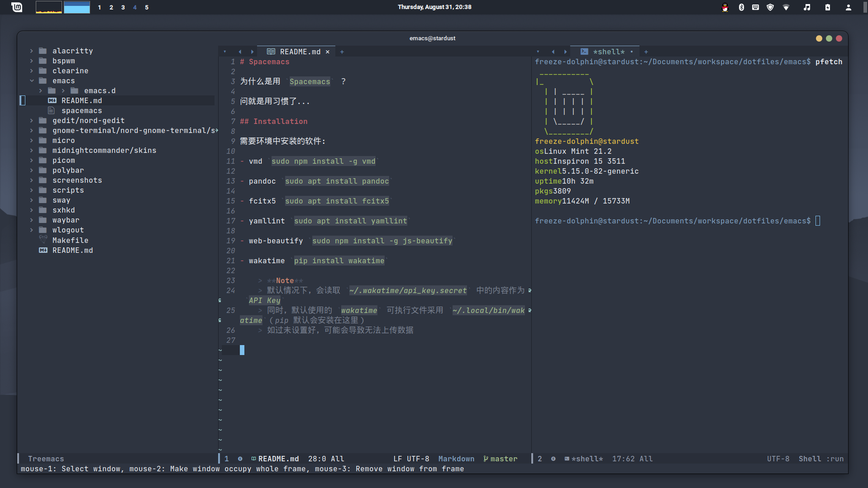
Task: Go to previous tab in shell pane
Action: pyautogui.click(x=553, y=52)
